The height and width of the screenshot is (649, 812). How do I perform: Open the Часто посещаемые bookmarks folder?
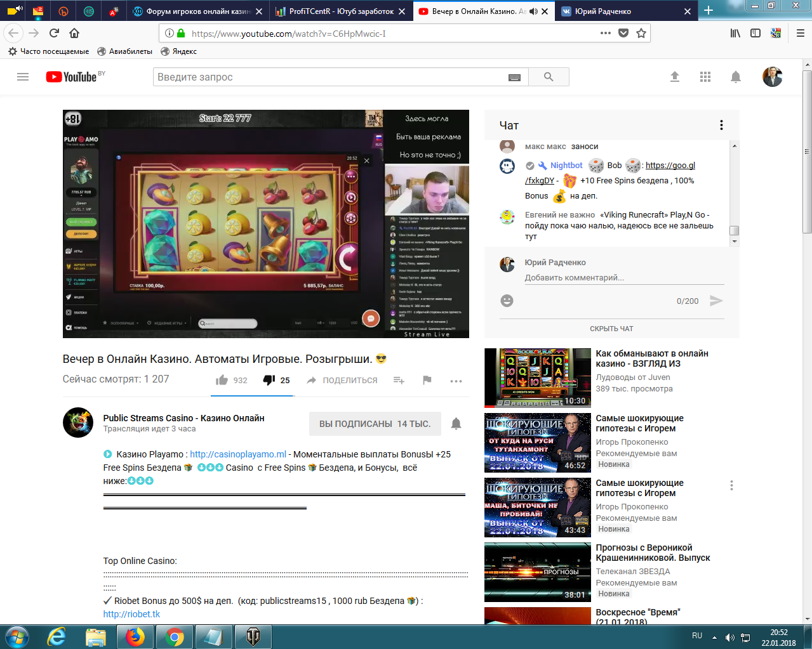coord(48,51)
